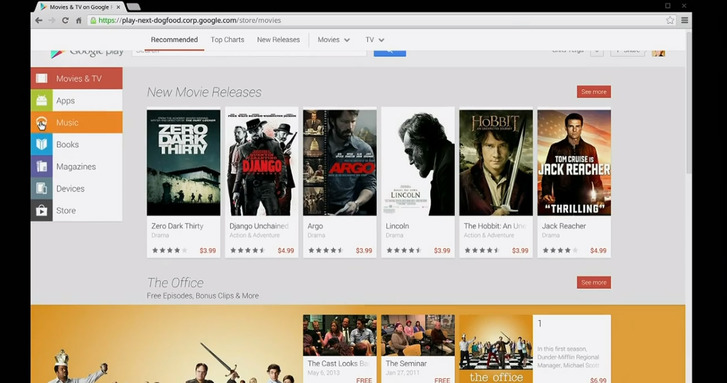Select the Recommended tab
The width and height of the screenshot is (727, 383).
point(174,40)
